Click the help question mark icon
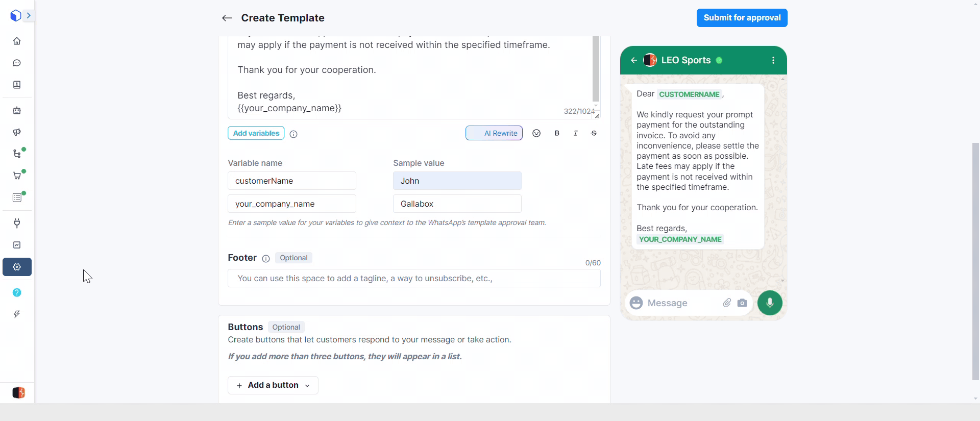 17,292
